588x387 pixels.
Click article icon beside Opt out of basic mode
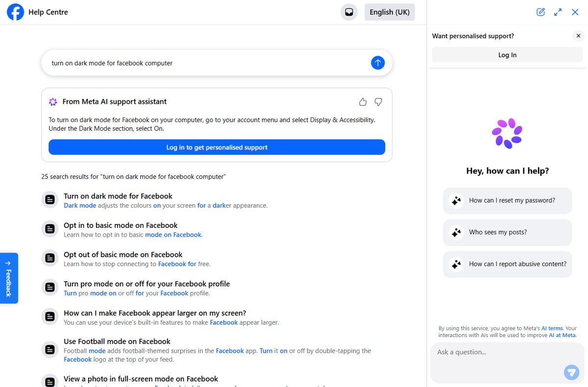[x=50, y=258]
